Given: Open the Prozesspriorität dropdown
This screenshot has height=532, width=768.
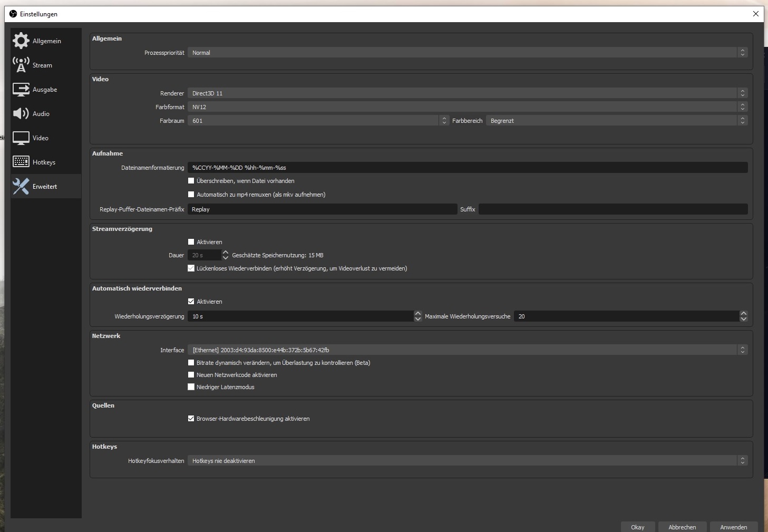Looking at the screenshot, I should click(467, 53).
